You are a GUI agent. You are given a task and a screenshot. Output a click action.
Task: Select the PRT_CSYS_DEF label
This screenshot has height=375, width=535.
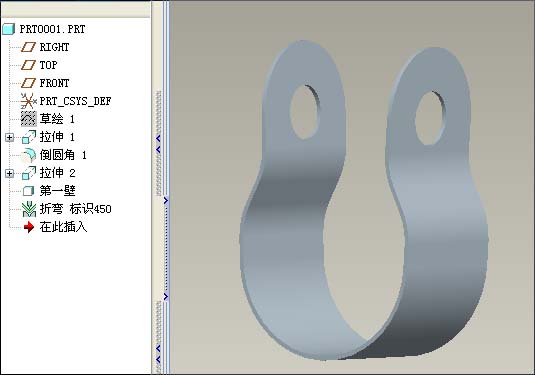(75, 101)
